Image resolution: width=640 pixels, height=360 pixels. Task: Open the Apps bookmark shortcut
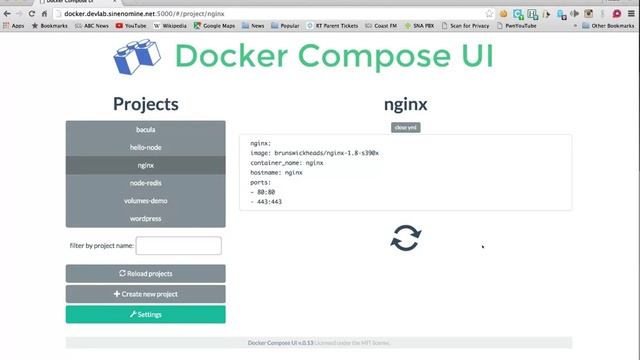coord(13,26)
